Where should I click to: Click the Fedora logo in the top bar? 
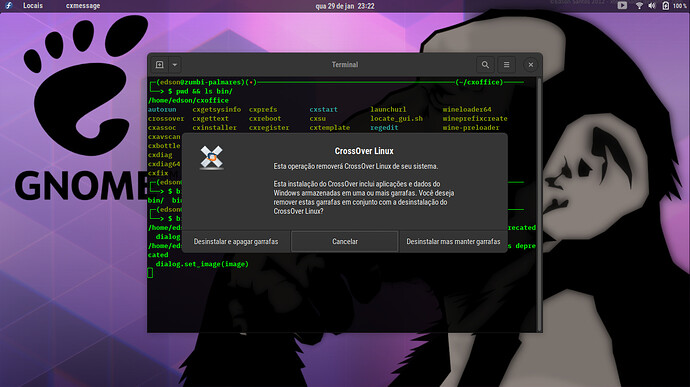point(8,6)
